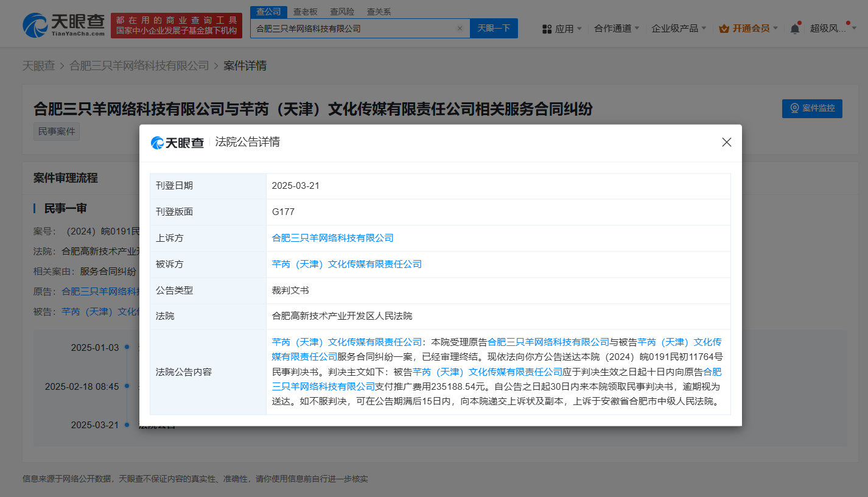Go to 天眼查 breadcrumb home
Viewport: 868px width, 497px height.
pyautogui.click(x=38, y=66)
